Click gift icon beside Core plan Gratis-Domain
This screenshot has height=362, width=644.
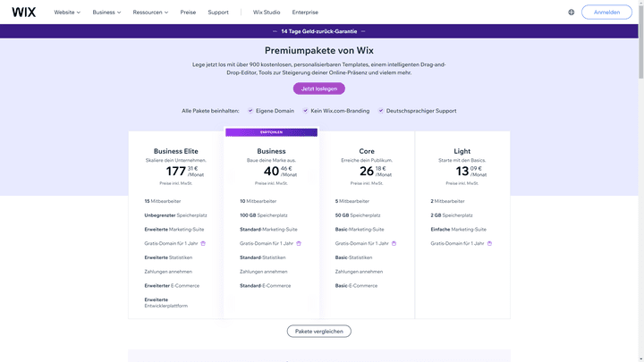[x=394, y=243]
